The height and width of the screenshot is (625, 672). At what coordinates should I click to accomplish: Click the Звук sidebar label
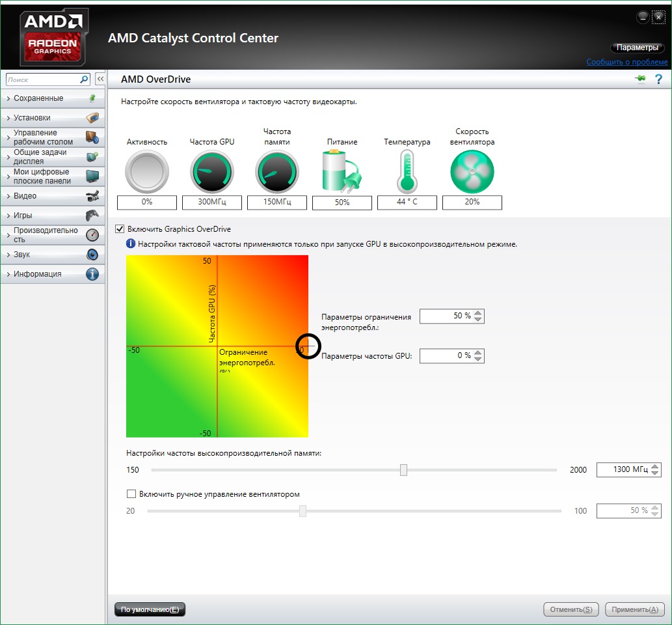(x=22, y=255)
